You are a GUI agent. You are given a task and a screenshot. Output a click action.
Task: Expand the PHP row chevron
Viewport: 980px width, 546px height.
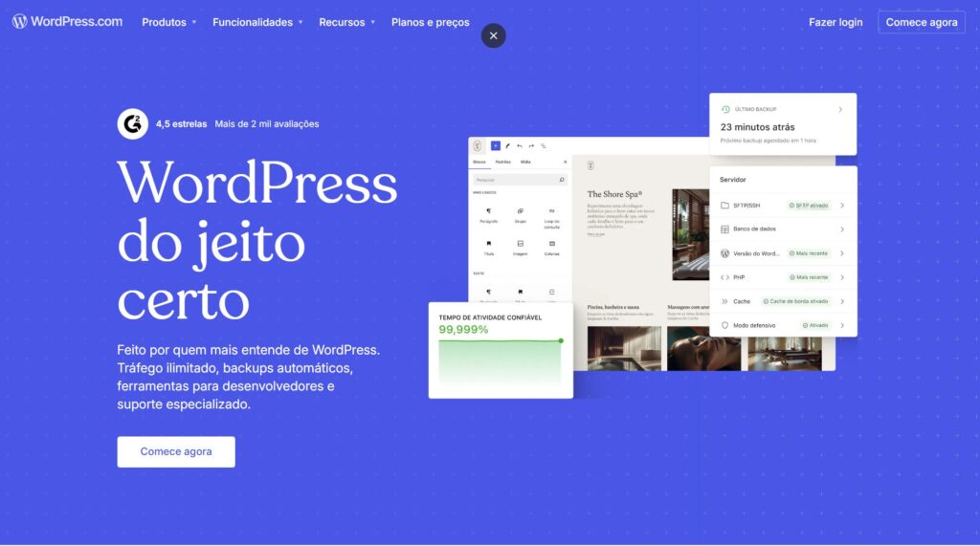tap(842, 277)
